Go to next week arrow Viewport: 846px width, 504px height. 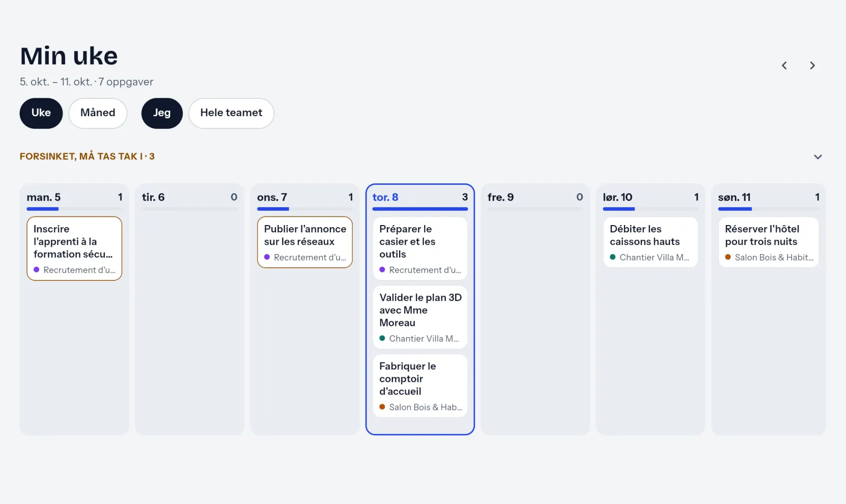(812, 66)
